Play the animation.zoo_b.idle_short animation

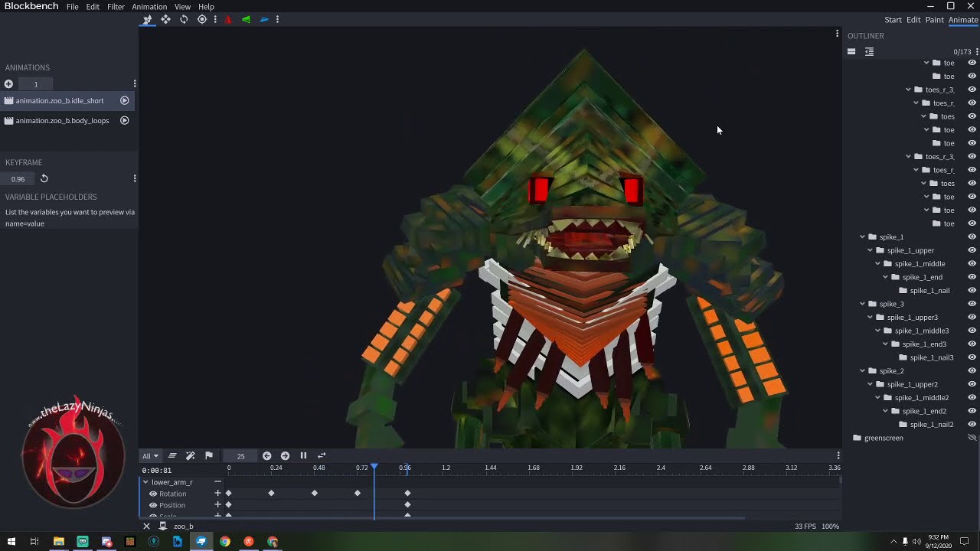(124, 100)
